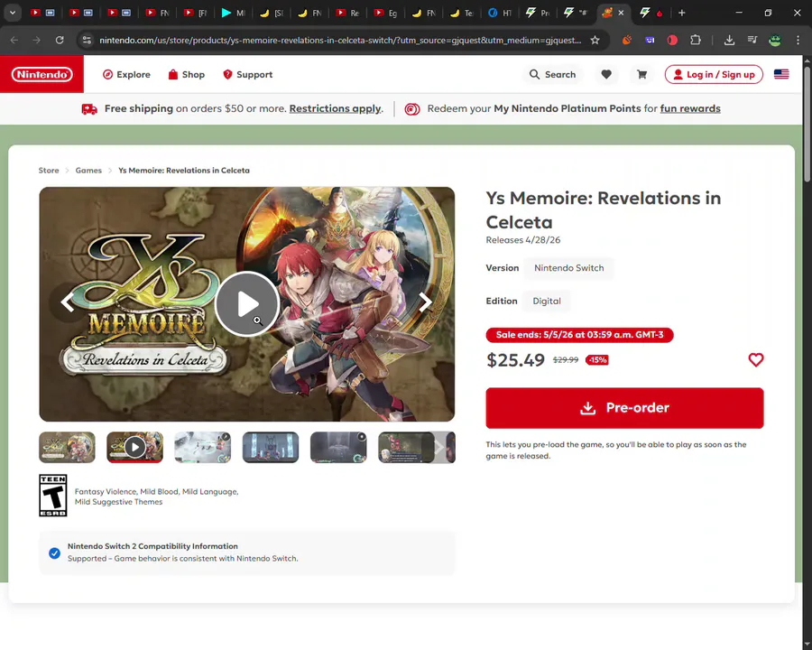The width and height of the screenshot is (812, 650).
Task: Select Nintendo Switch version
Action: (x=568, y=268)
